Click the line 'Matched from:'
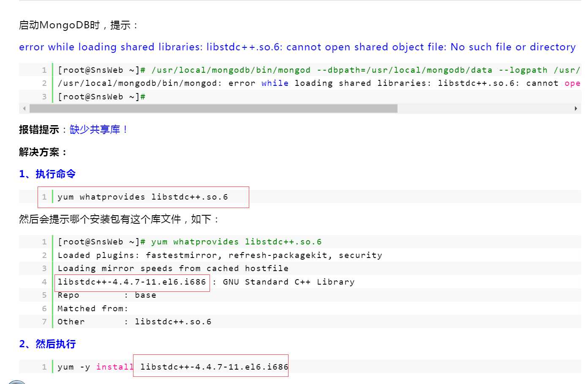 93,309
